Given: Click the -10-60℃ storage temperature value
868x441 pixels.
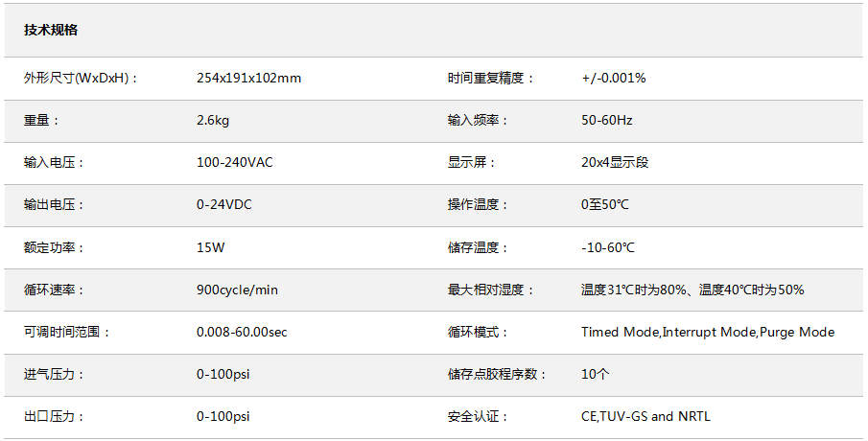Looking at the screenshot, I should (608, 247).
